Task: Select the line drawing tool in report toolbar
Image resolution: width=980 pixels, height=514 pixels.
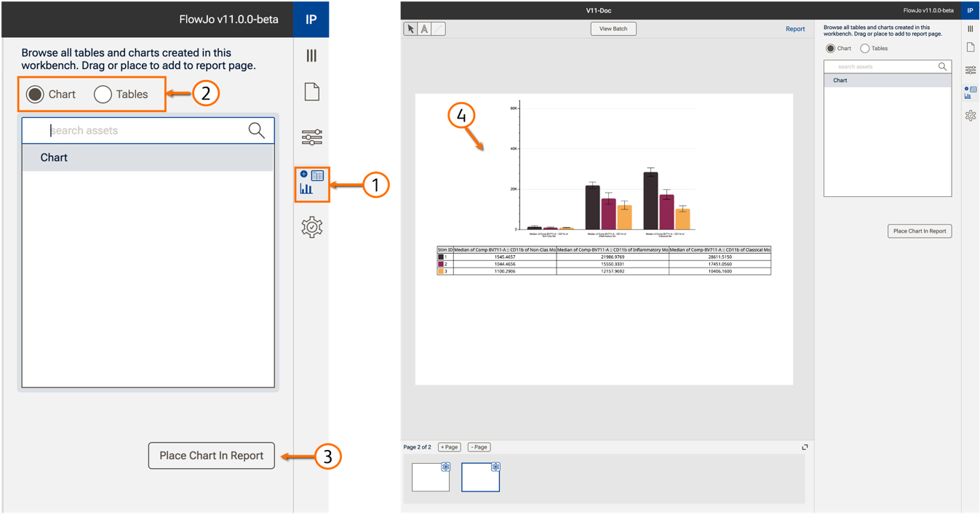Action: coord(438,29)
